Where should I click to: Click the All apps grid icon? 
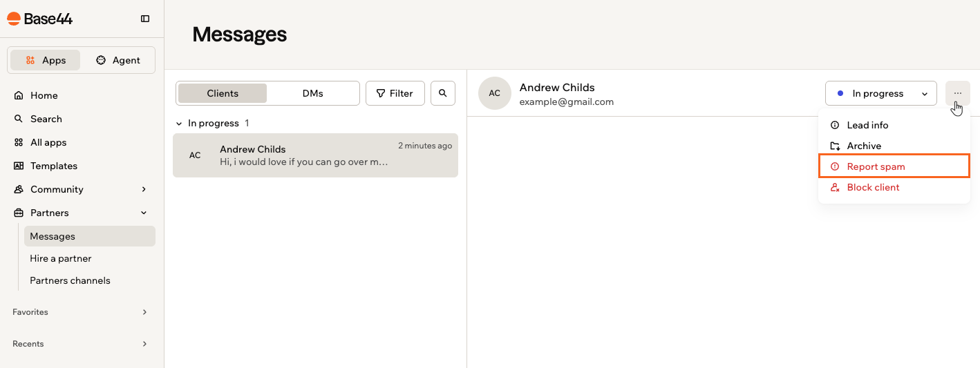19,142
